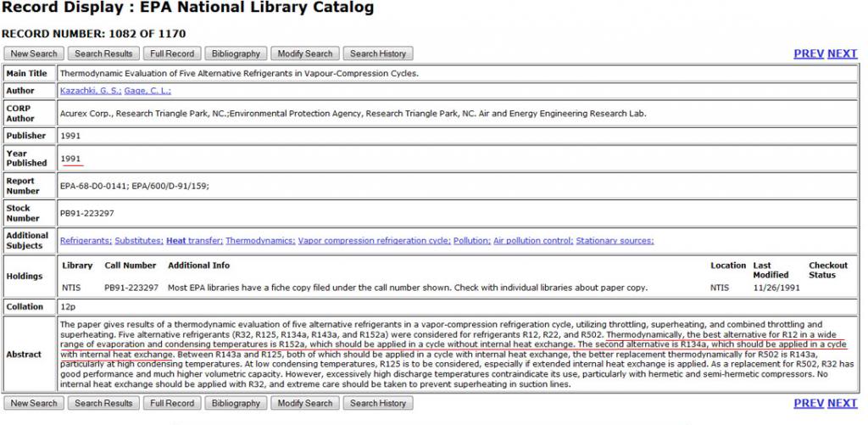Open the top Search History button

(378, 53)
